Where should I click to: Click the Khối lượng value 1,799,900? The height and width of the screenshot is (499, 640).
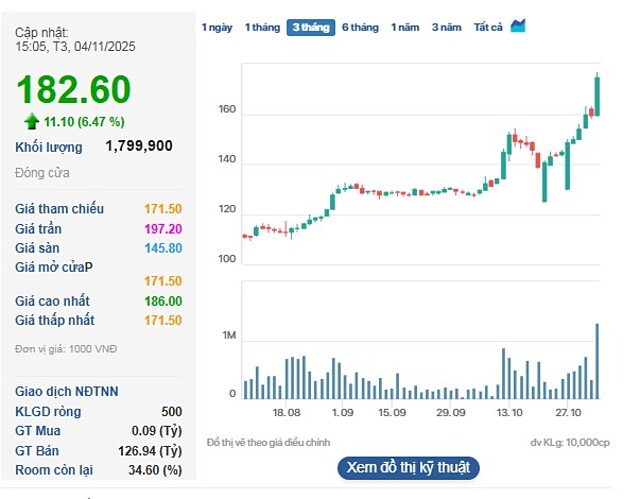(139, 146)
